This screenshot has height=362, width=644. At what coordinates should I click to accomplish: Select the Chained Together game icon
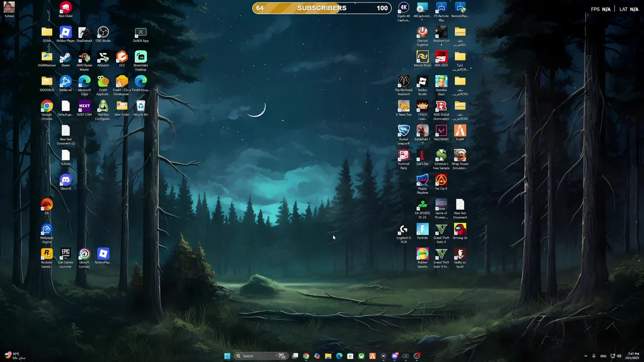point(423,37)
